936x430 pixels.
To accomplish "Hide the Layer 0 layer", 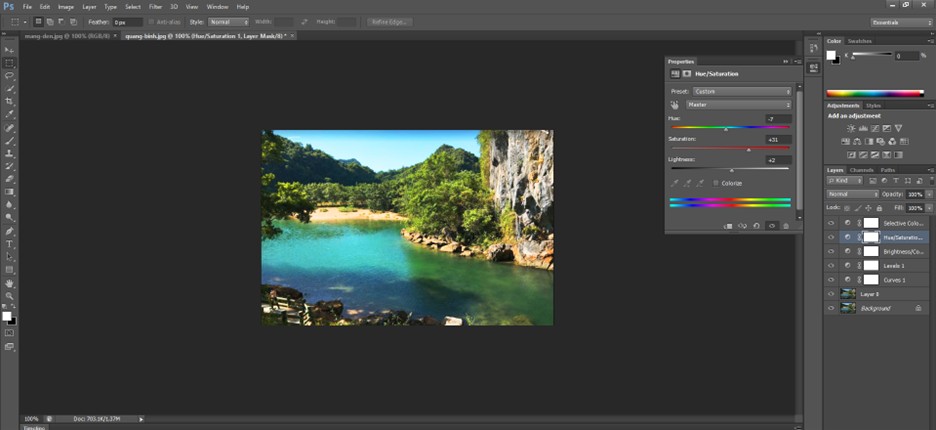I will coord(830,294).
